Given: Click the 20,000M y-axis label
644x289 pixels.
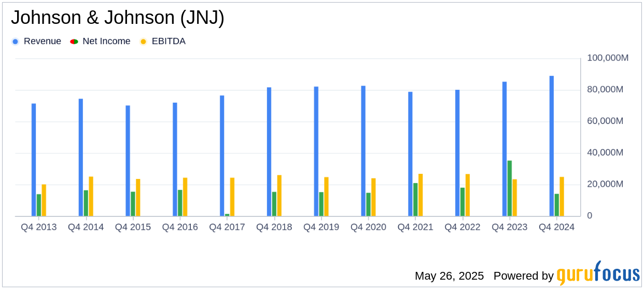Looking at the screenshot, I should click(x=605, y=185).
